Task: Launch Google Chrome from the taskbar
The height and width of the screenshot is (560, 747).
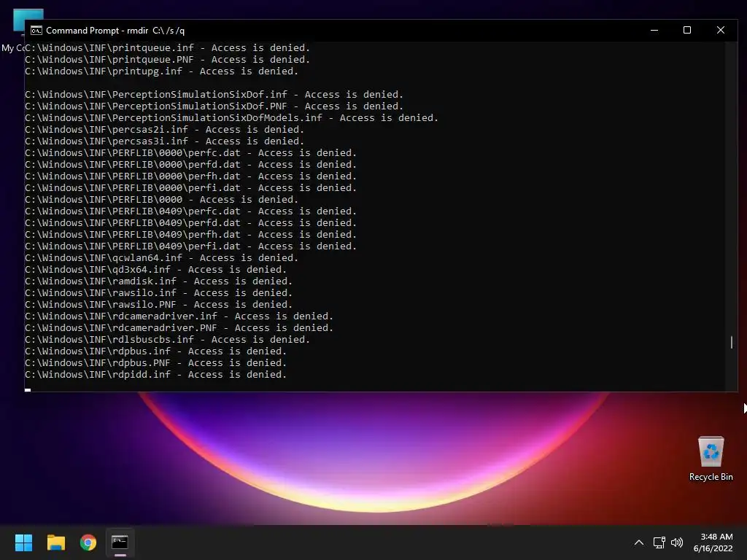Action: [x=88, y=542]
